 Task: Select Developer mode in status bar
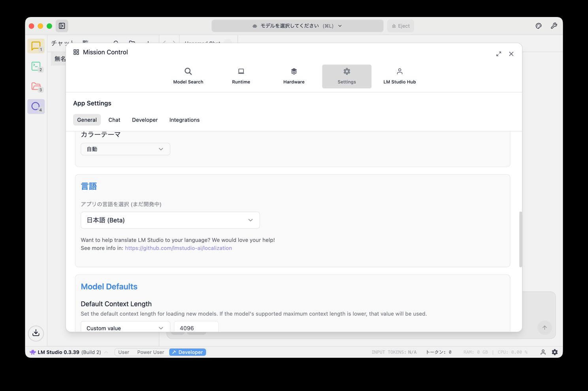pos(188,352)
